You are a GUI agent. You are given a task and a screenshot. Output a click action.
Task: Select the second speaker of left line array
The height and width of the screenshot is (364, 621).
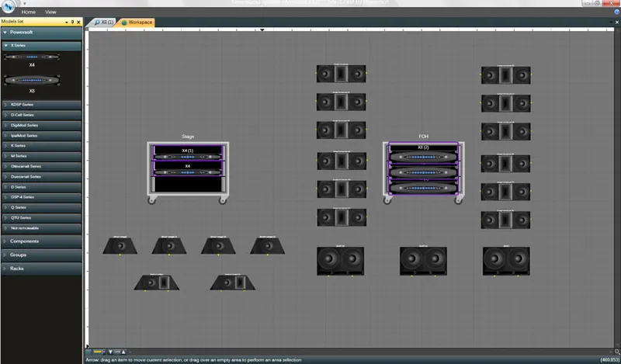pos(341,102)
